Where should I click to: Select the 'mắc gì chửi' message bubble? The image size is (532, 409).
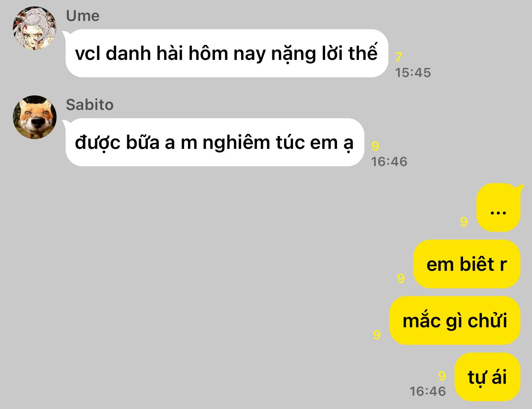tap(455, 320)
